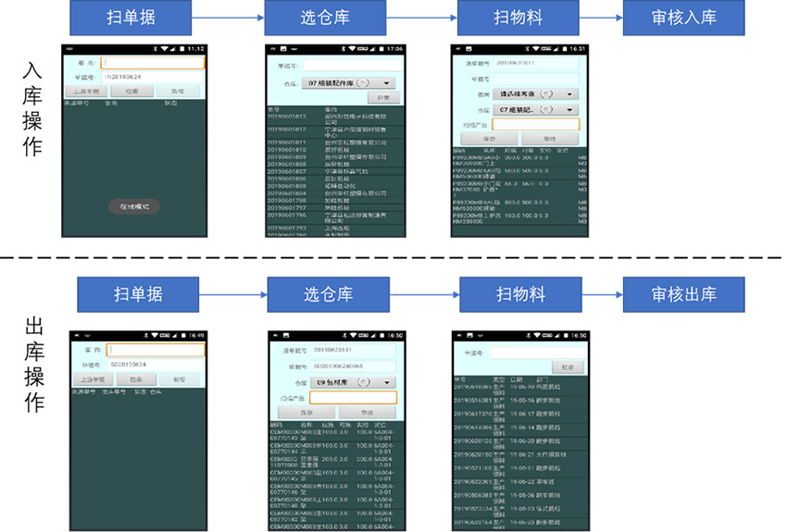Click empty 单据号 field on the 16:51 screen
Viewport: 787px width, 532px height.
click(x=535, y=79)
